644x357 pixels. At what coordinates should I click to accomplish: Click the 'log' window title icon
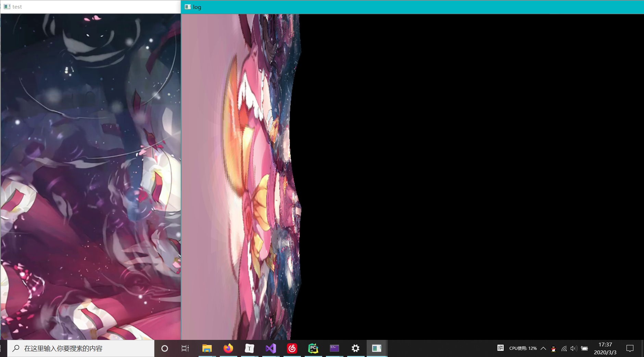point(188,7)
